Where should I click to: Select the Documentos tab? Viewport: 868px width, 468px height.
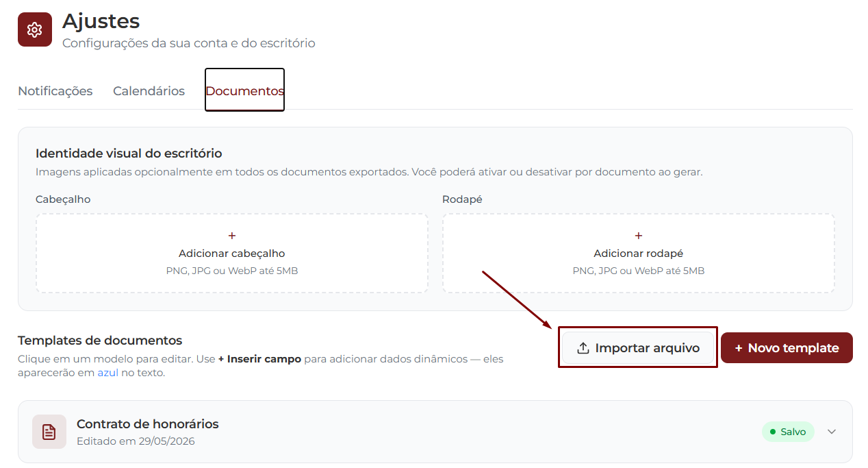[x=244, y=91]
